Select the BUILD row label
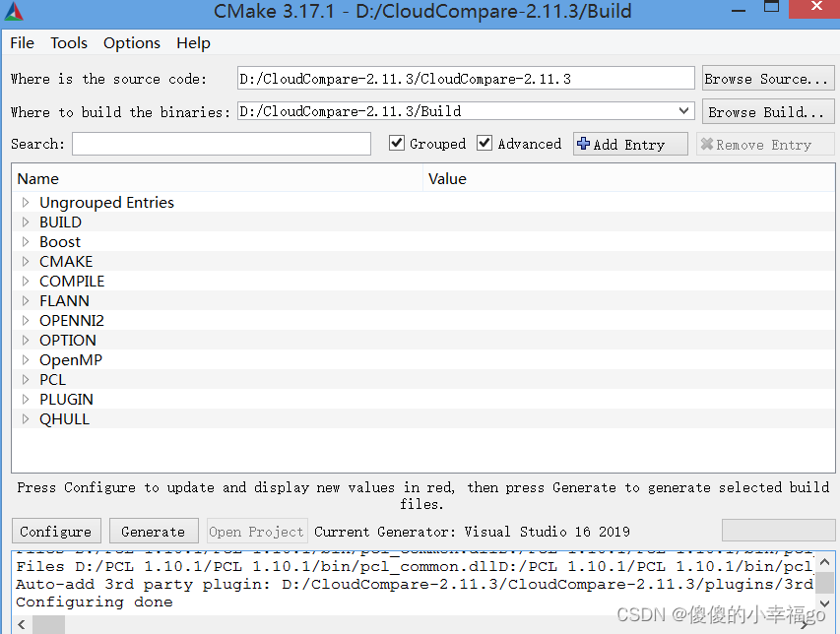The height and width of the screenshot is (634, 840). point(60,222)
